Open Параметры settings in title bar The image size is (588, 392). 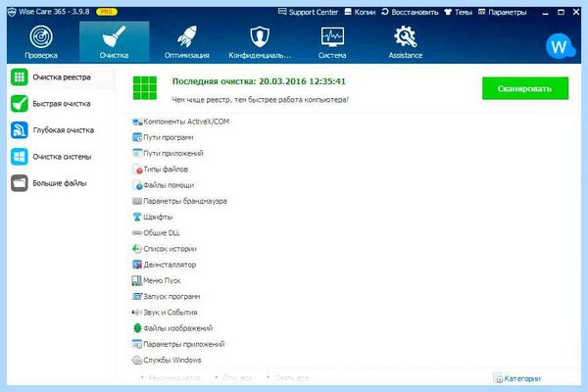coord(502,12)
